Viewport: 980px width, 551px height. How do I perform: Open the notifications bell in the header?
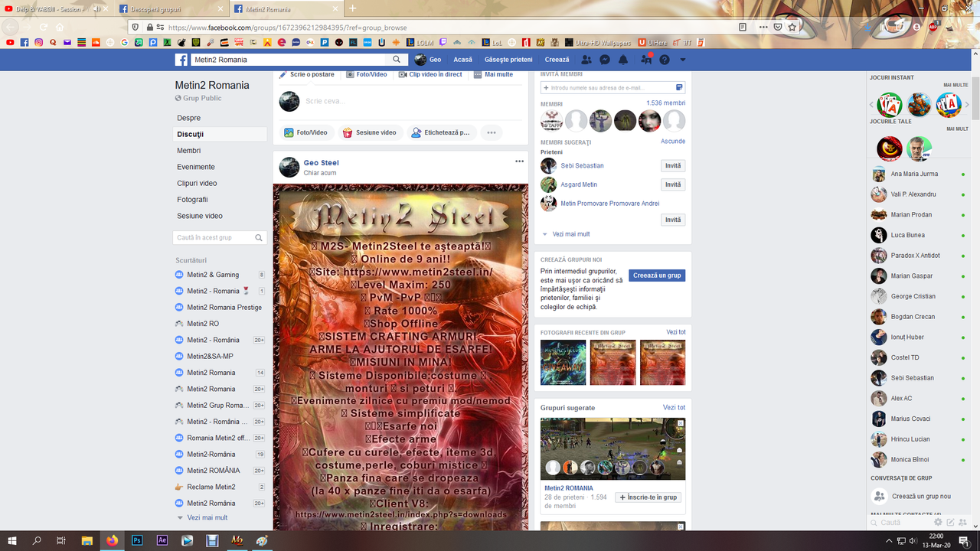623,60
